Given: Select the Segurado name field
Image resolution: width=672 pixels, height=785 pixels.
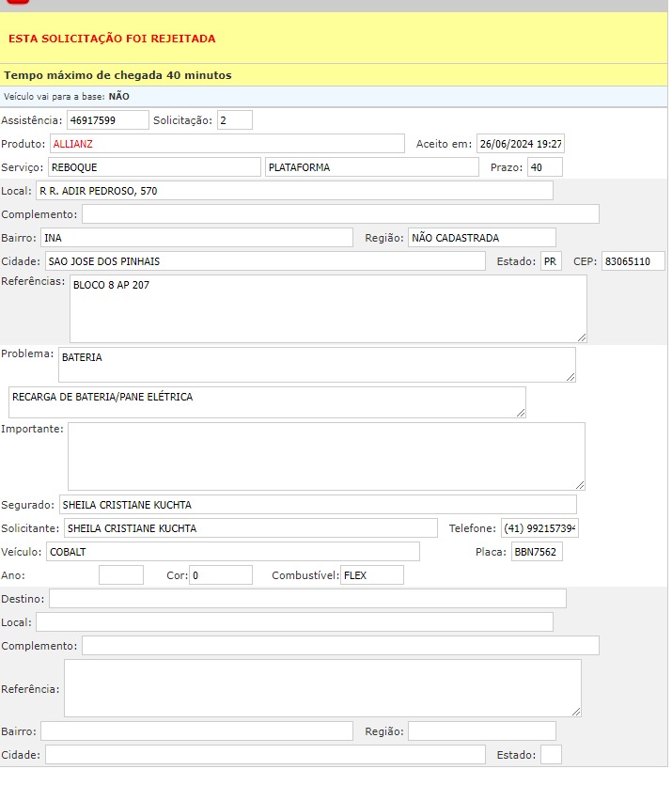Looking at the screenshot, I should [317, 505].
